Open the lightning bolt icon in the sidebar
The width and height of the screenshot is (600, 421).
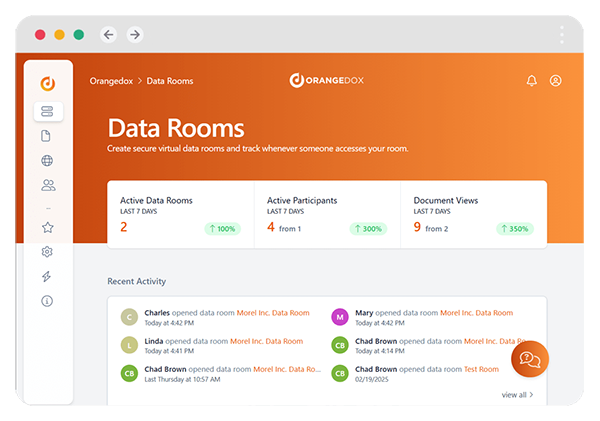point(47,276)
